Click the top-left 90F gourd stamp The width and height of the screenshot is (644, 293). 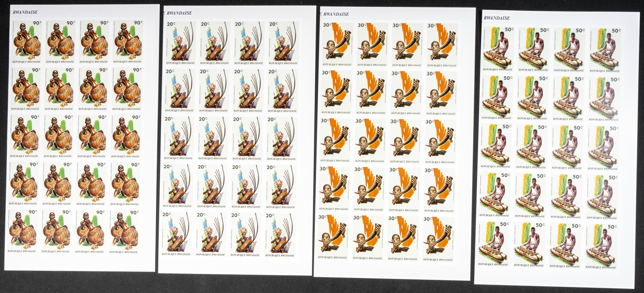pyautogui.click(x=27, y=42)
